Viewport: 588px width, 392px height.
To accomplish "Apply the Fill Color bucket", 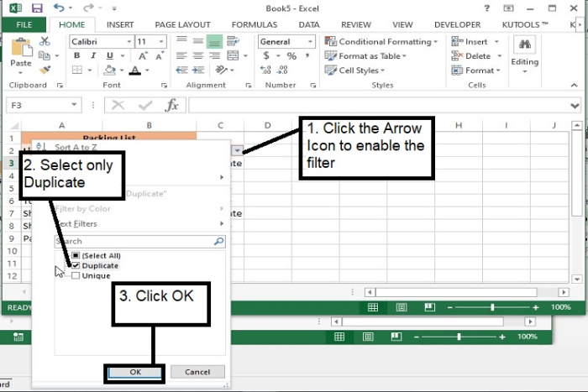I will point(109,70).
